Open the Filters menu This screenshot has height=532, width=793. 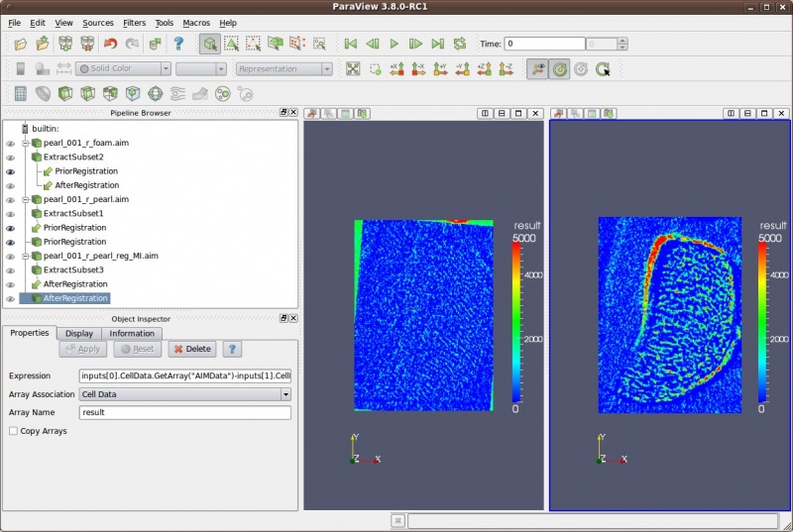[134, 23]
